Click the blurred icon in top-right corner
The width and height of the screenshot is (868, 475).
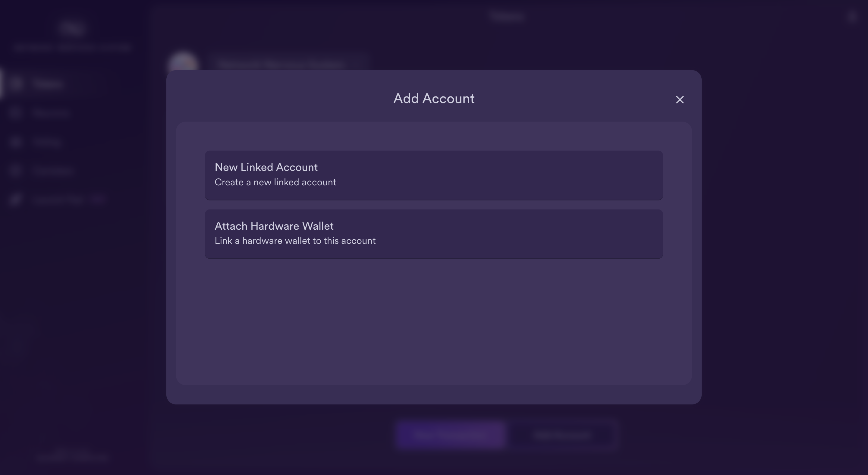[x=851, y=17]
